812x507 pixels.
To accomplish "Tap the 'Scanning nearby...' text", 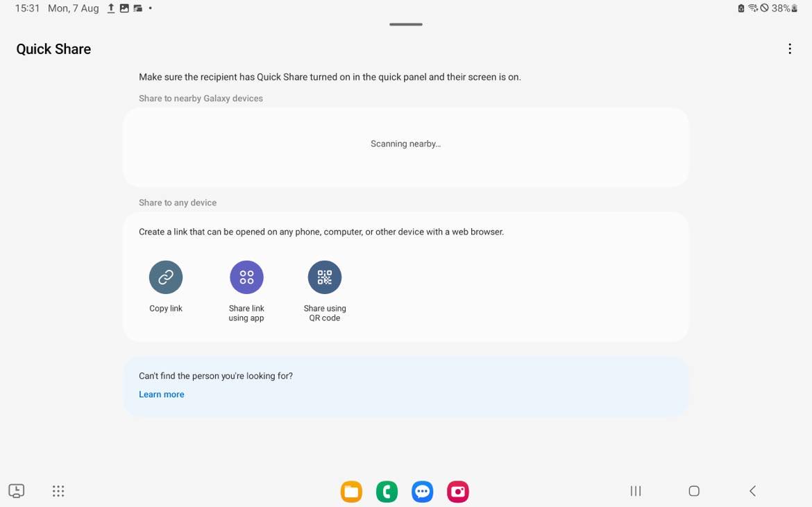I will (x=405, y=144).
